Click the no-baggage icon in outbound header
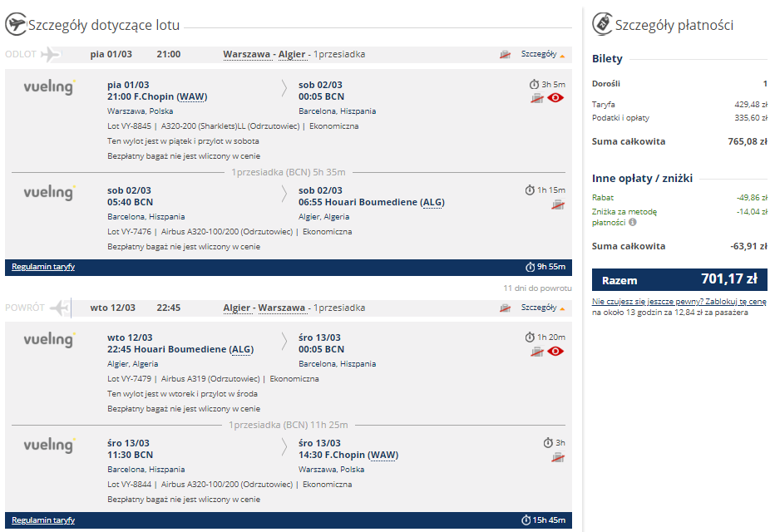Image resolution: width=770 pixels, height=532 pixels. tap(505, 55)
